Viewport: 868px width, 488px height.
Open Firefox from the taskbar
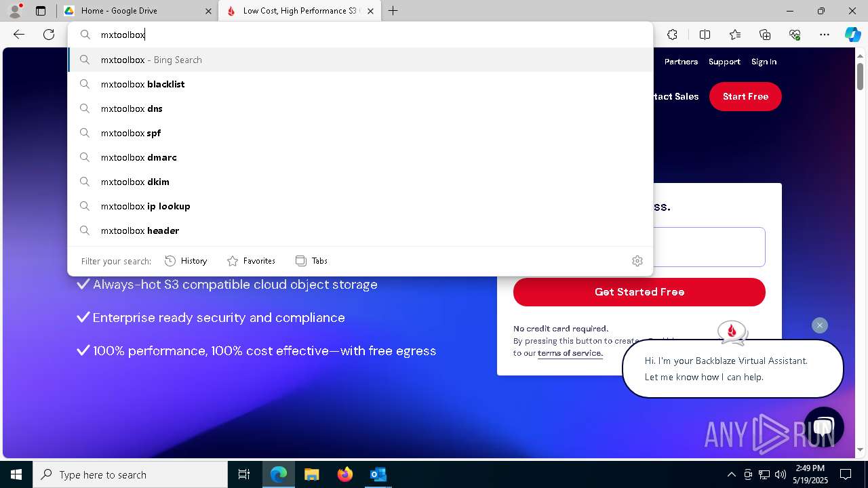tap(344, 474)
